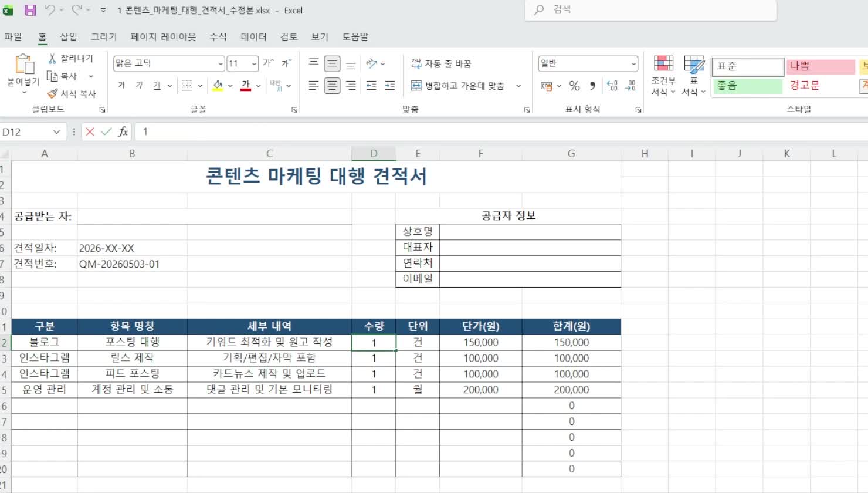Image resolution: width=868 pixels, height=493 pixels.
Task: Open the font color palette arrow
Action: coord(258,86)
